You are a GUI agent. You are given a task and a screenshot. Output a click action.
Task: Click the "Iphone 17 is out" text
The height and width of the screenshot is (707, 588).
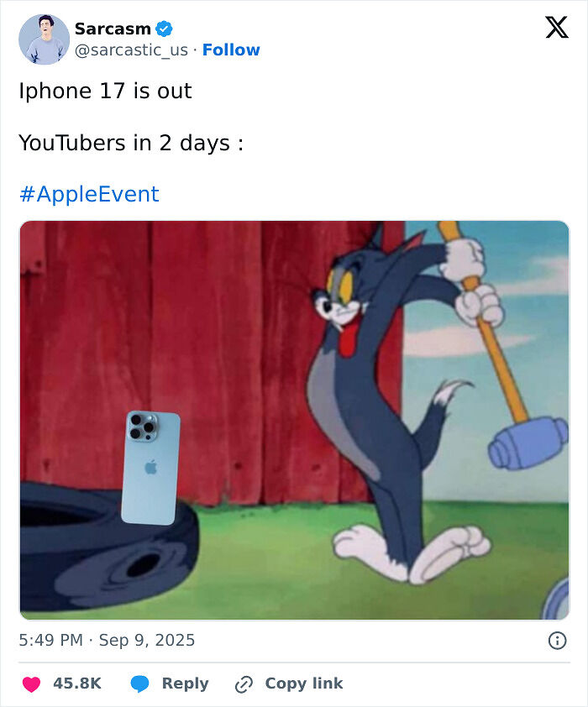(105, 91)
